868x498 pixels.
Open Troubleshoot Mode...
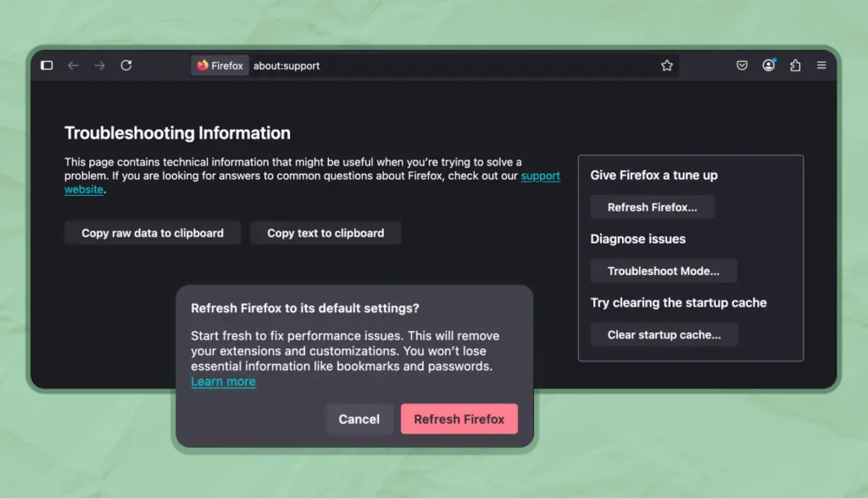coord(664,271)
